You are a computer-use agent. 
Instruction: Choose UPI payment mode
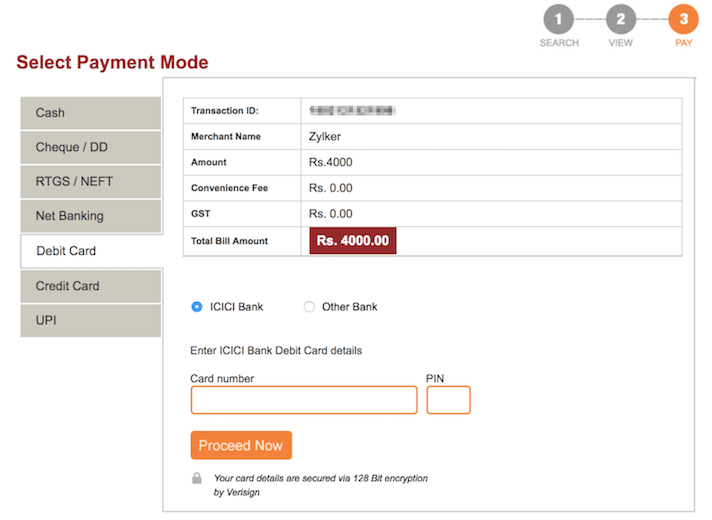pyautogui.click(x=90, y=320)
